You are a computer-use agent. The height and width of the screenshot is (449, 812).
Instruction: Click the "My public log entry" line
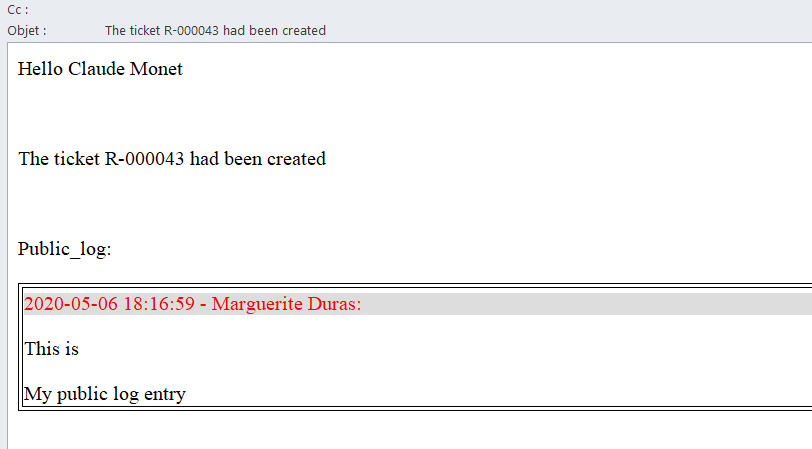click(x=105, y=394)
